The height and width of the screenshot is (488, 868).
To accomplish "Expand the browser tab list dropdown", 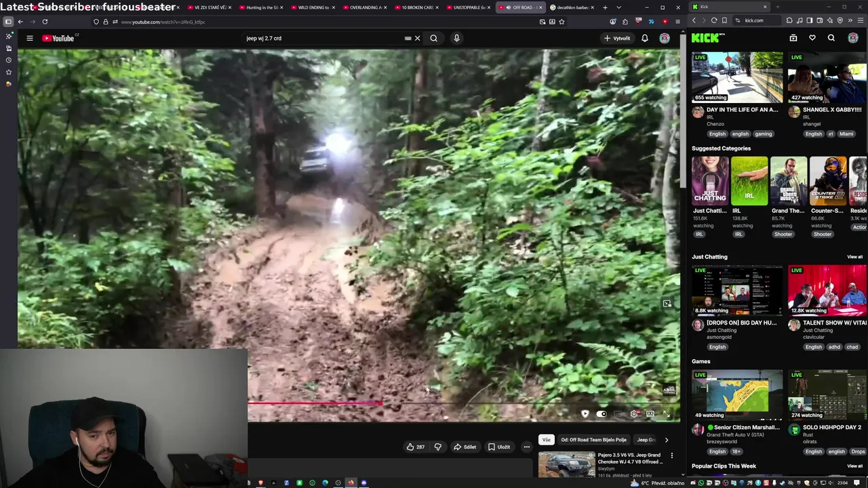I will [x=618, y=7].
